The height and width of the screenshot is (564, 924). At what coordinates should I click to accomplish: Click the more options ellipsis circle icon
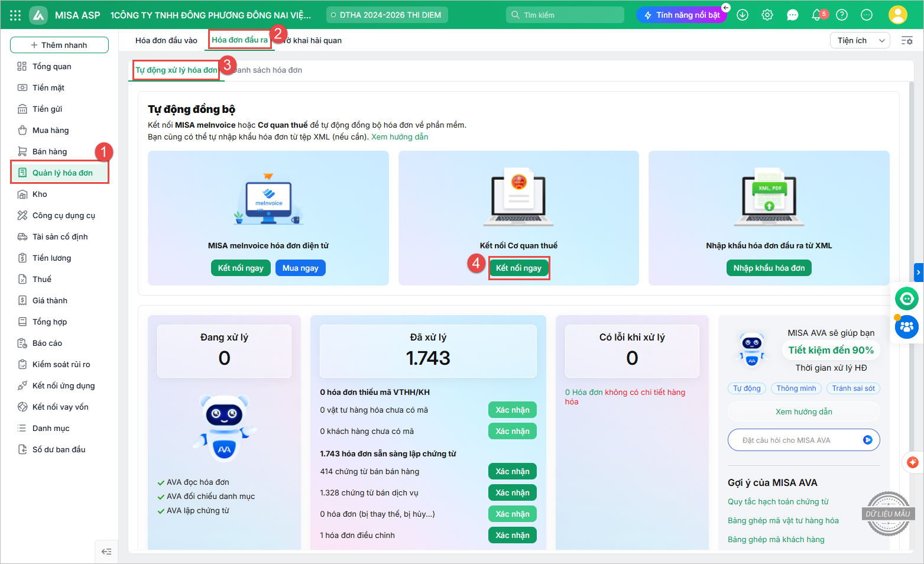(x=867, y=15)
